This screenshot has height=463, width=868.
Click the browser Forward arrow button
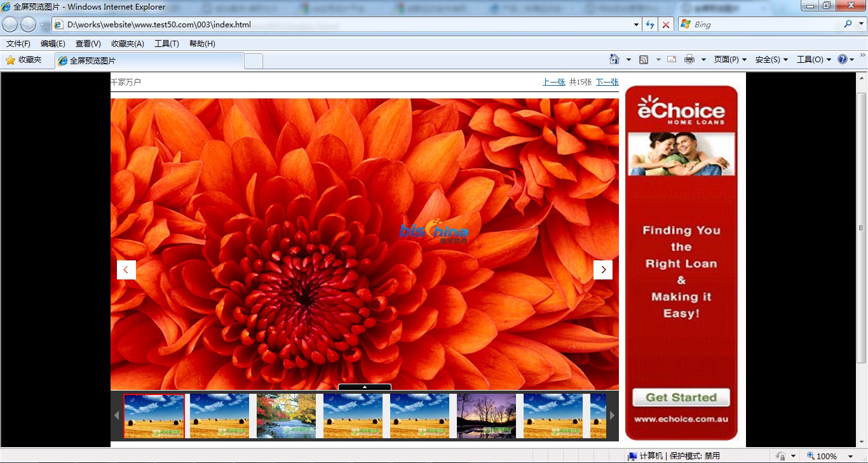pyautogui.click(x=28, y=24)
